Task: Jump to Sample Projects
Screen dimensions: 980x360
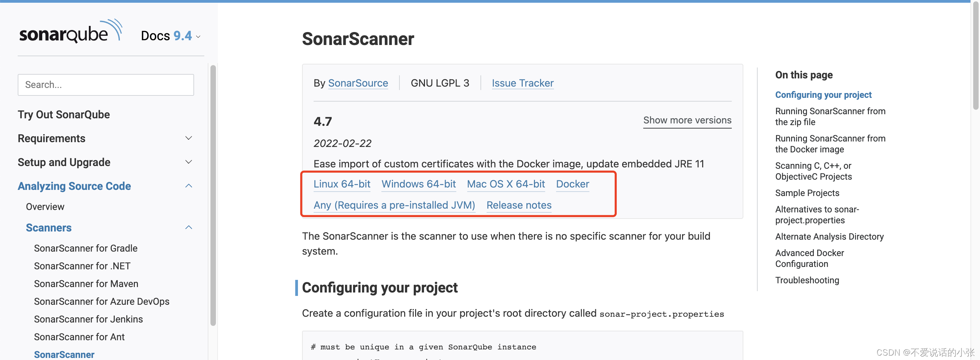Action: [807, 193]
